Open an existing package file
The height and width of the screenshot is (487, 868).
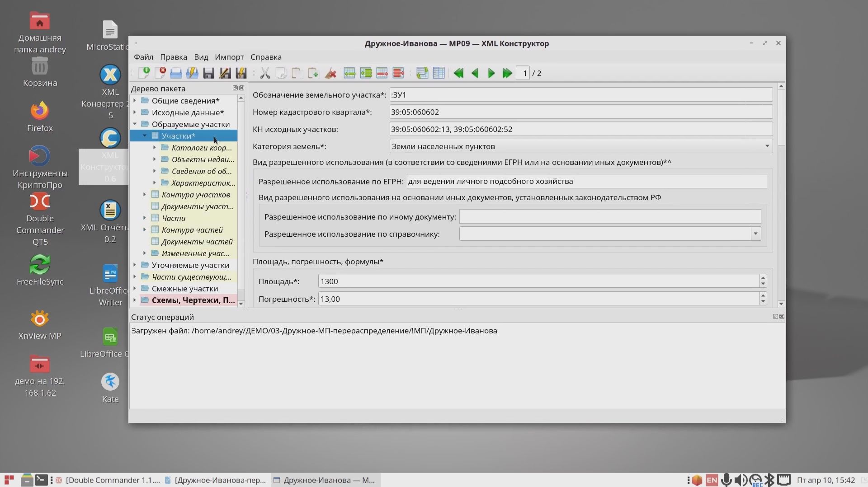pyautogui.click(x=176, y=73)
